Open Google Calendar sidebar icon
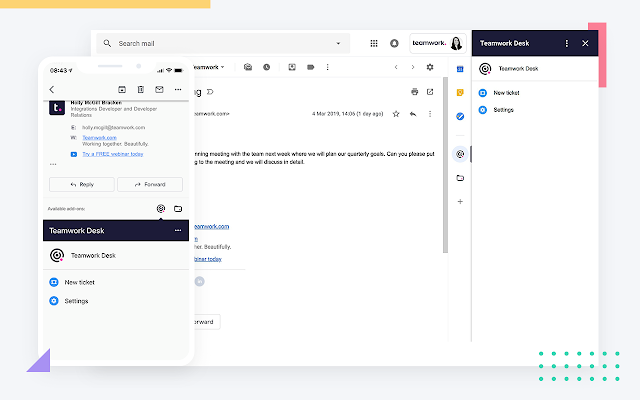 pyautogui.click(x=460, y=69)
